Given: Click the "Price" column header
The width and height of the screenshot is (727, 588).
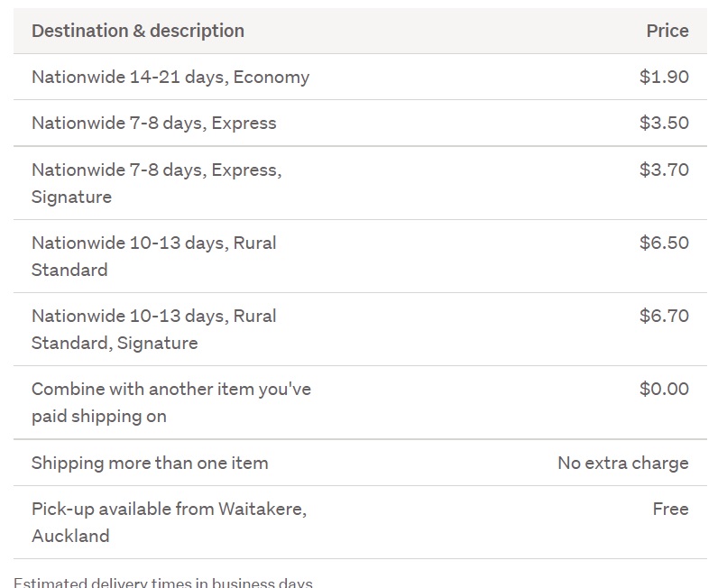Looking at the screenshot, I should [667, 31].
